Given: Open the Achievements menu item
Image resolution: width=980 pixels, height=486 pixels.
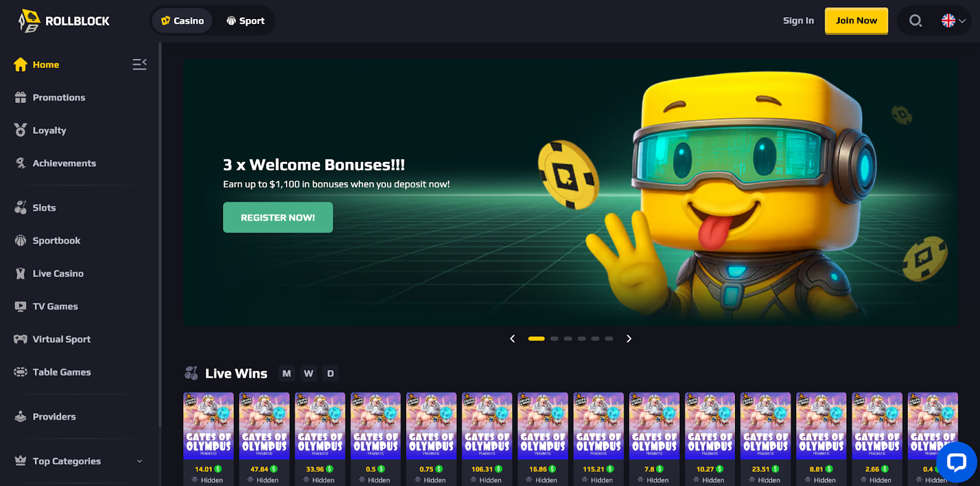Looking at the screenshot, I should tap(64, 163).
